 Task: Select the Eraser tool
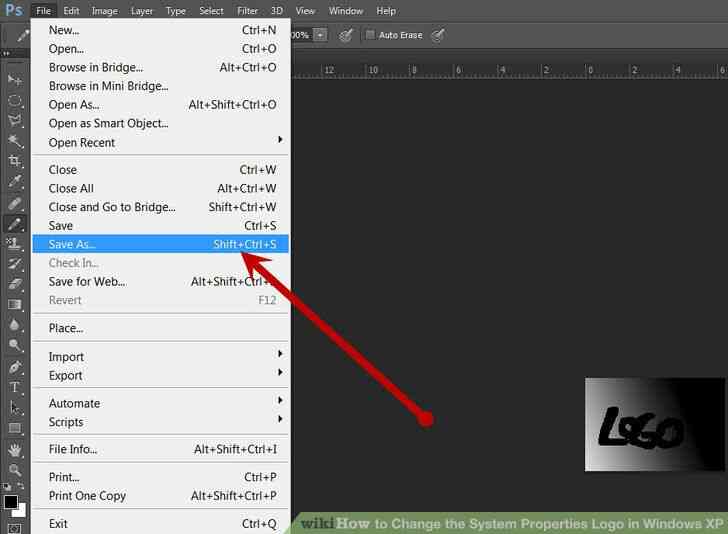[15, 284]
